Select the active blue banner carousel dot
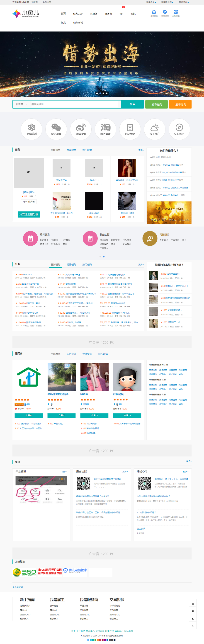 point(100,94)
